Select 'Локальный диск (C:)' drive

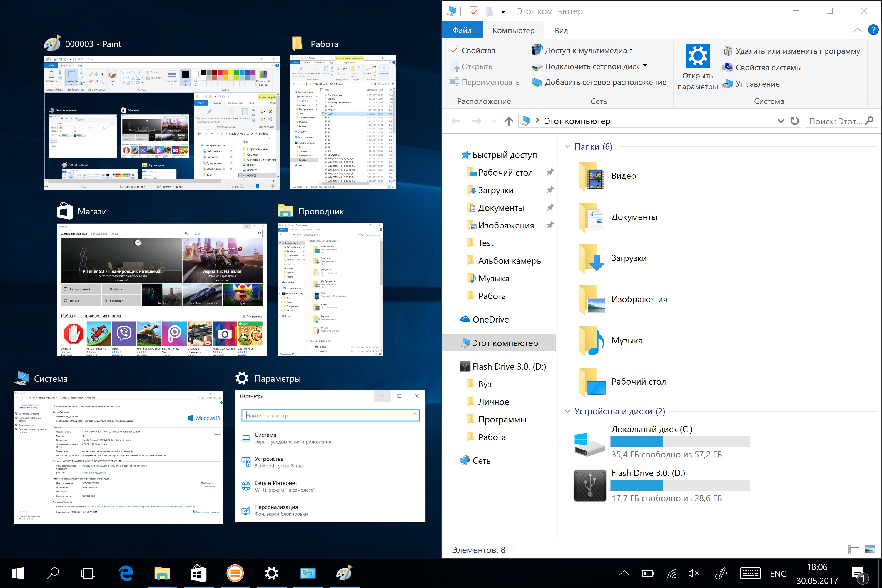pos(652,430)
